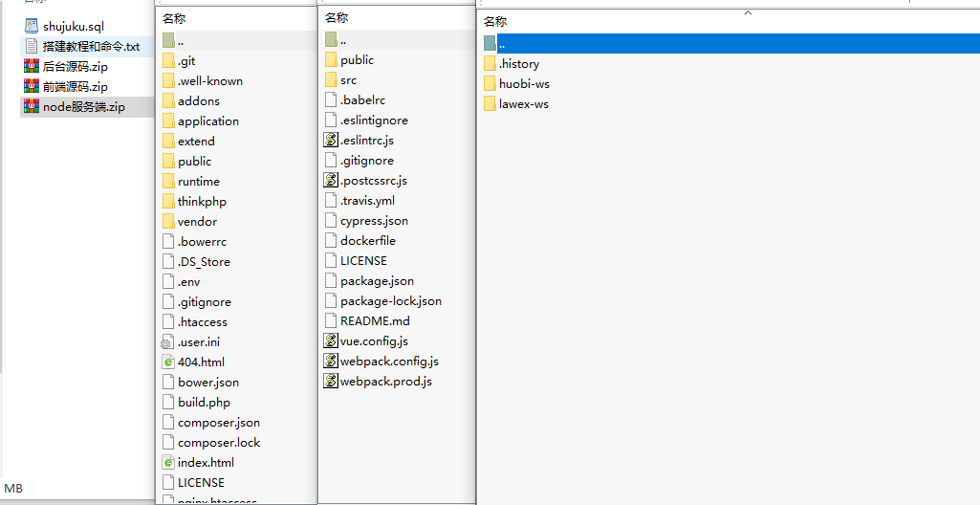Viewport: 980px width, 505px height.
Task: Click the runtime folder icon
Action: click(168, 182)
